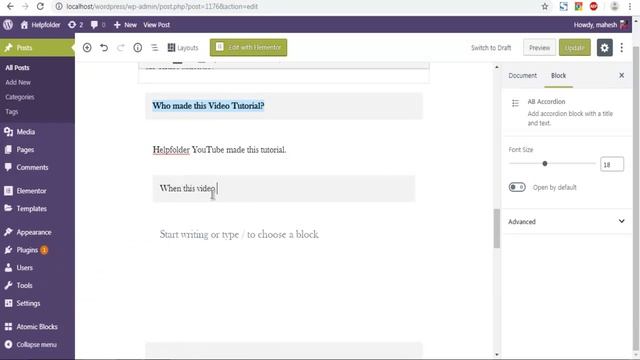Open the Atomic Blocks menu
Image resolution: width=640 pixels, height=360 pixels.
click(37, 327)
